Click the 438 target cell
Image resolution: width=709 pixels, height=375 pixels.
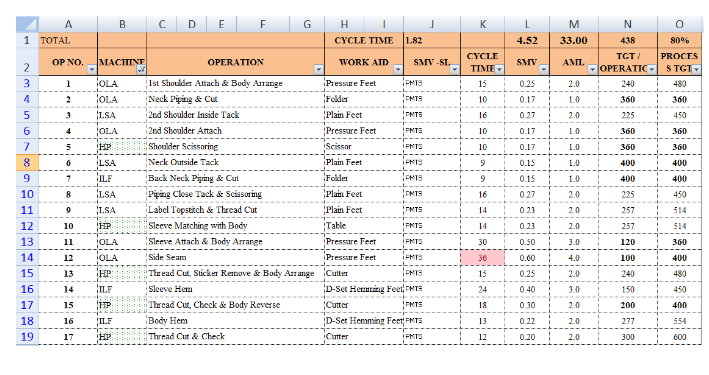[x=628, y=40]
